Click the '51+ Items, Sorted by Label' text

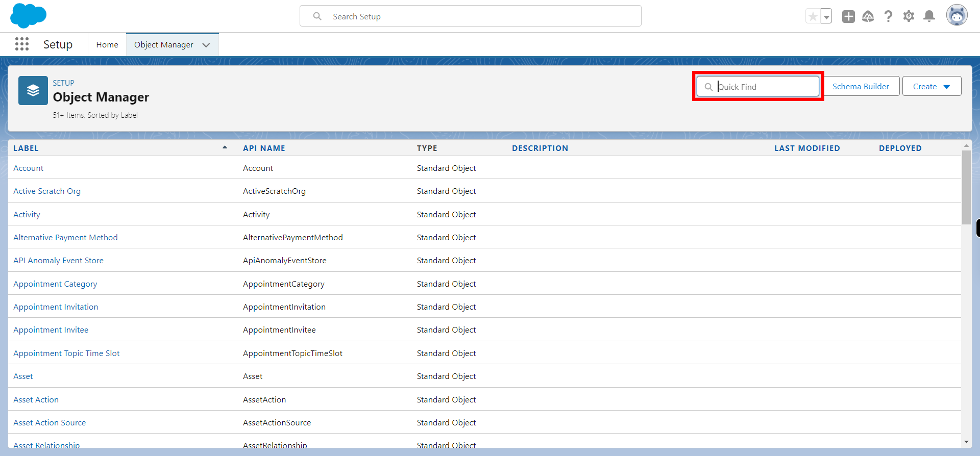pos(95,115)
